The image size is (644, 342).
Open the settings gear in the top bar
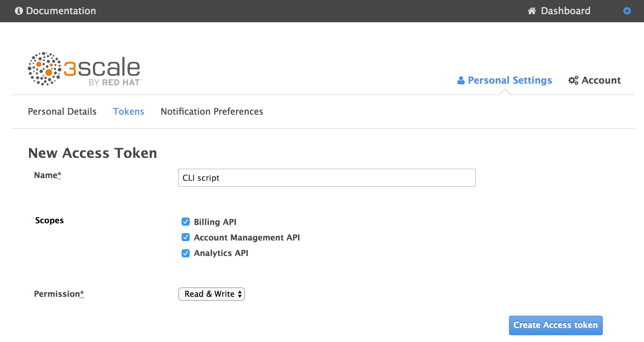(x=627, y=10)
